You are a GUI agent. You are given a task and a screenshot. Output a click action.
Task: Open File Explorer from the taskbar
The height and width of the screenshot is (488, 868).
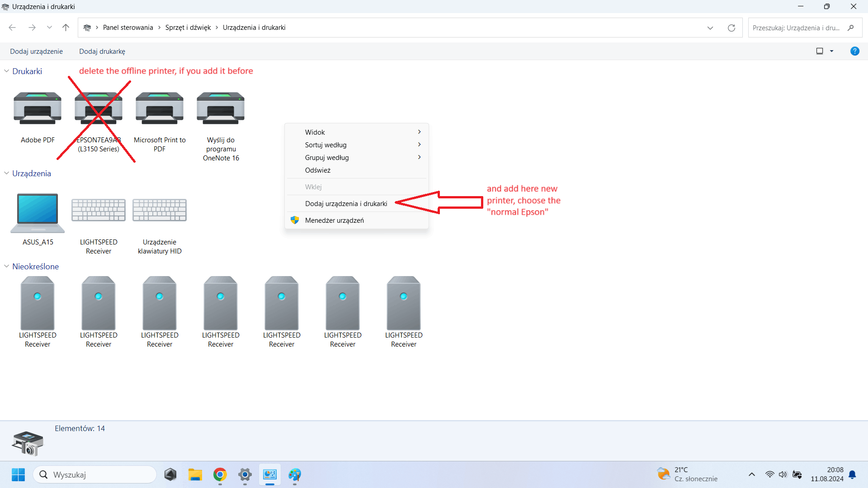pos(195,474)
